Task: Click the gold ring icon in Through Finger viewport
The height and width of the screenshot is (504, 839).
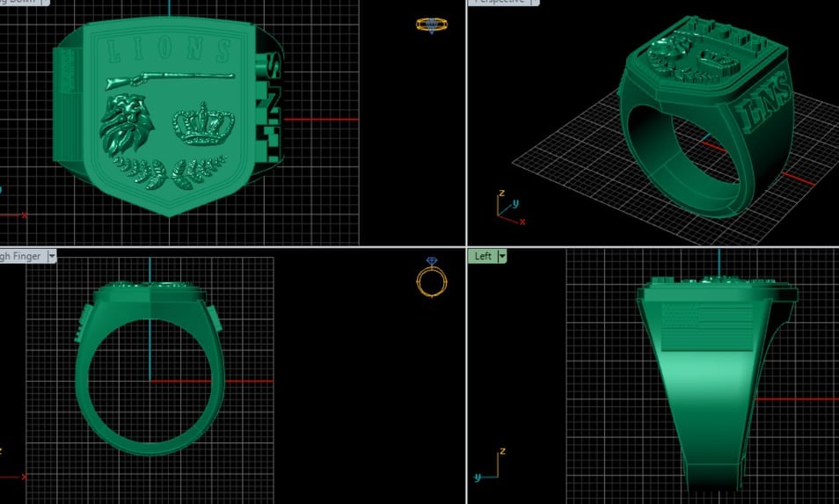Action: (431, 280)
